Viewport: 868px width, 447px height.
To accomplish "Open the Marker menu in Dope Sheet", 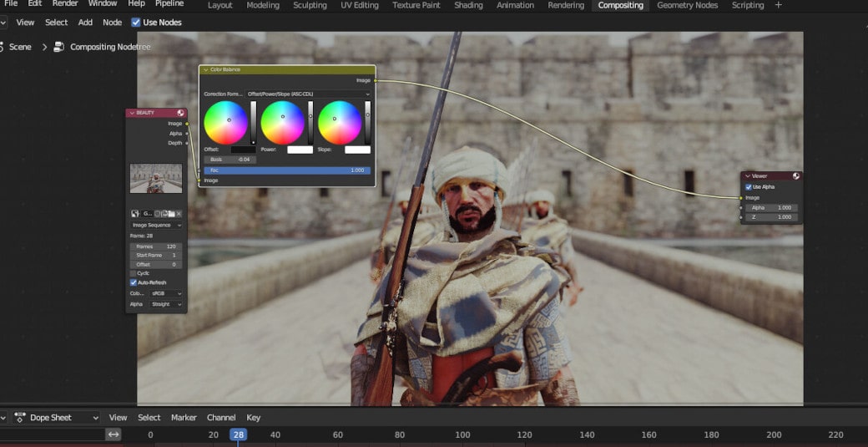I will pyautogui.click(x=184, y=418).
